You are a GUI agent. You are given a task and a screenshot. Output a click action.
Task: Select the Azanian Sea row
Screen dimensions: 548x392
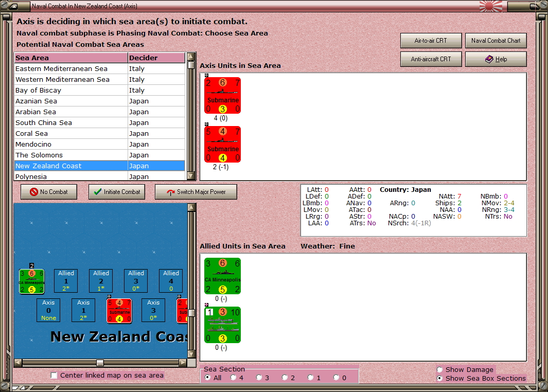point(100,101)
